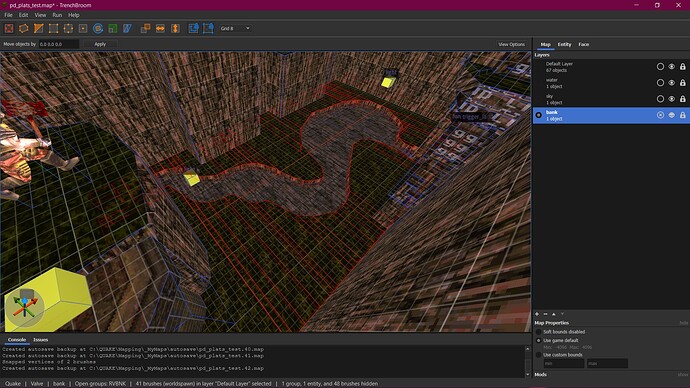Switch to the Entity tab

click(x=564, y=44)
